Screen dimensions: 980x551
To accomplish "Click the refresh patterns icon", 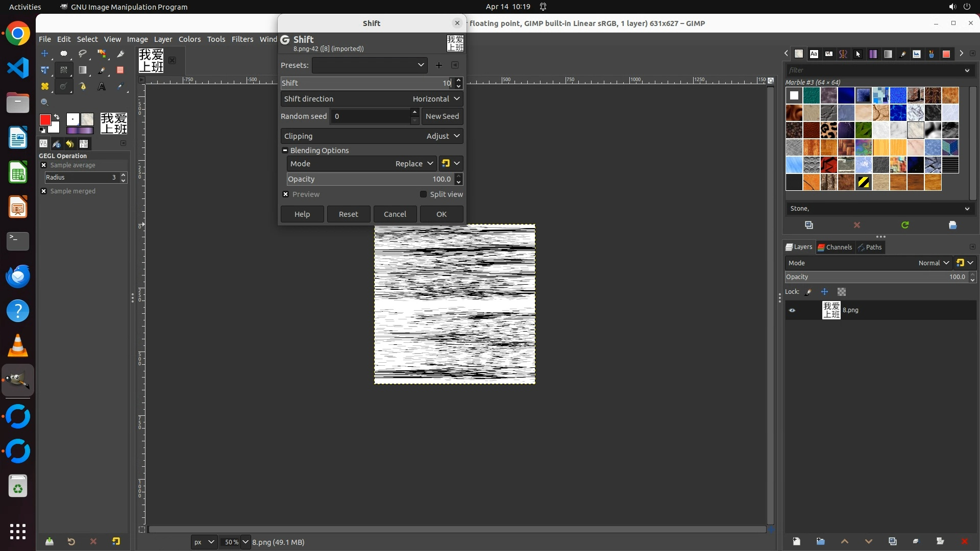I will pyautogui.click(x=905, y=225).
